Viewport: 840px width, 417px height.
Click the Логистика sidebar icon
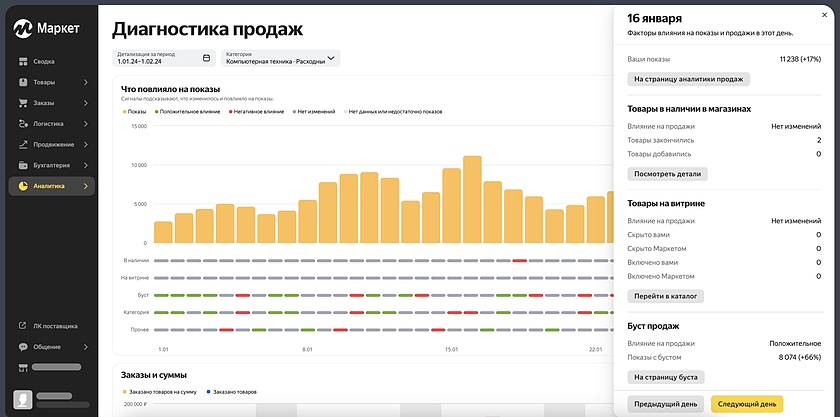click(x=22, y=124)
